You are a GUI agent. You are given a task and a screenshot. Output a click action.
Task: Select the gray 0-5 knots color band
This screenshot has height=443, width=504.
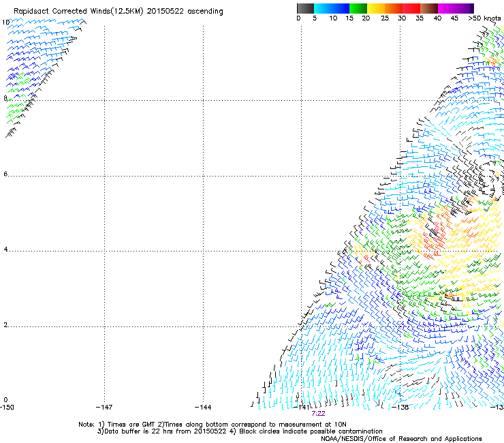305,8
